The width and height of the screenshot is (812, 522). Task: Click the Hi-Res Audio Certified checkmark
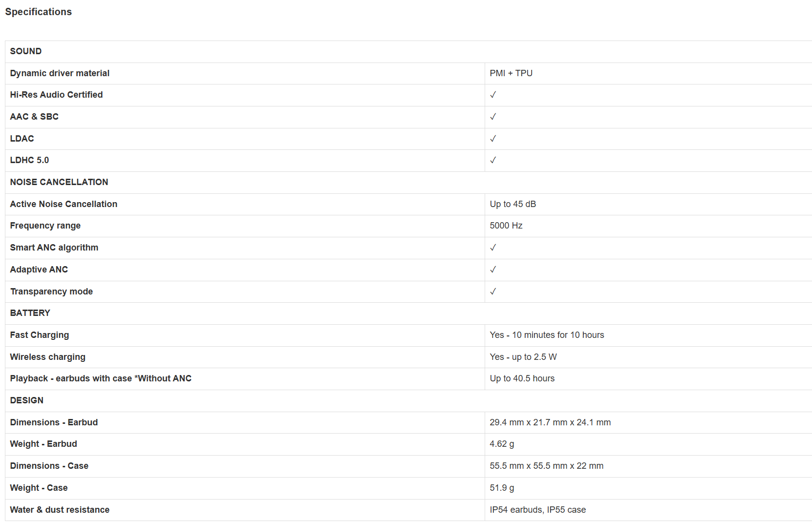pos(493,95)
